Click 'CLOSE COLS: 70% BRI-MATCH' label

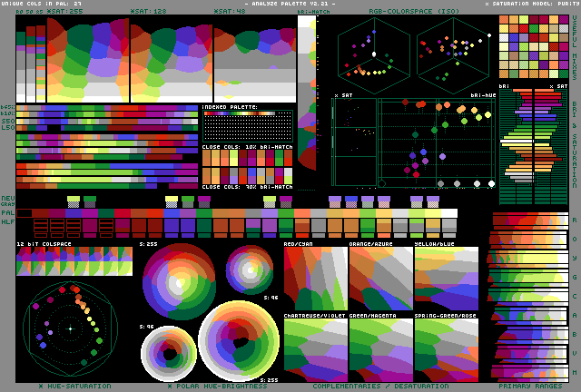click(x=248, y=187)
